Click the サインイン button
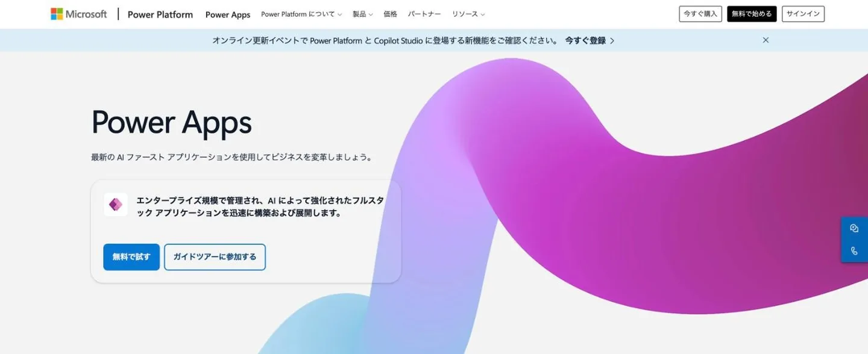 coord(803,14)
